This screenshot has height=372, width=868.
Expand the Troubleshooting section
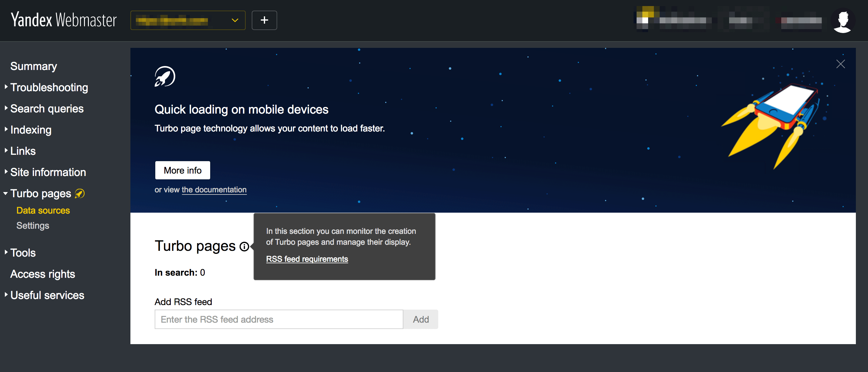point(49,87)
